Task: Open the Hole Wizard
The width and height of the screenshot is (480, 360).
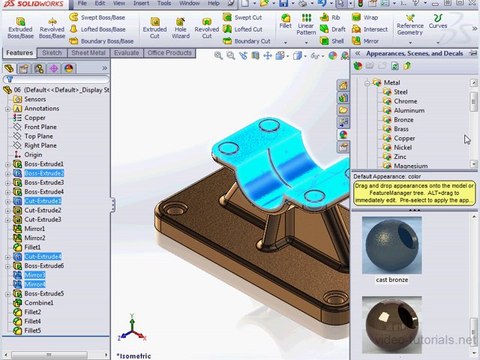Action: (x=181, y=28)
